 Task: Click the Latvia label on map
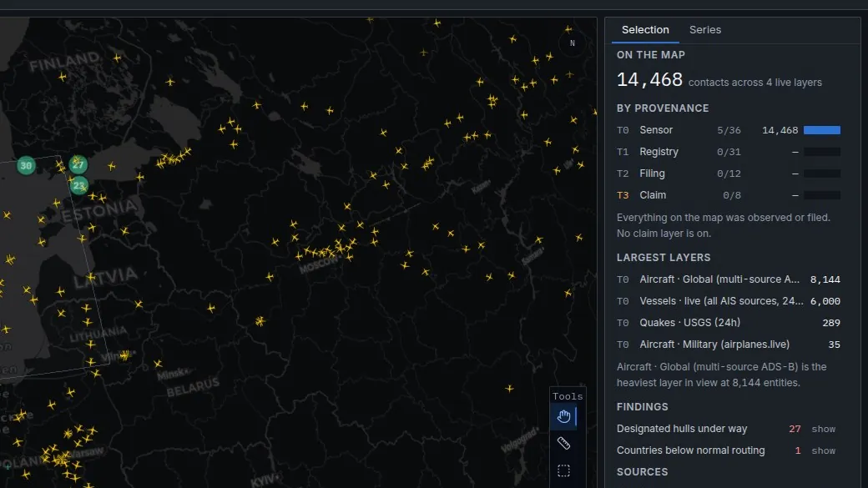pyautogui.click(x=106, y=277)
